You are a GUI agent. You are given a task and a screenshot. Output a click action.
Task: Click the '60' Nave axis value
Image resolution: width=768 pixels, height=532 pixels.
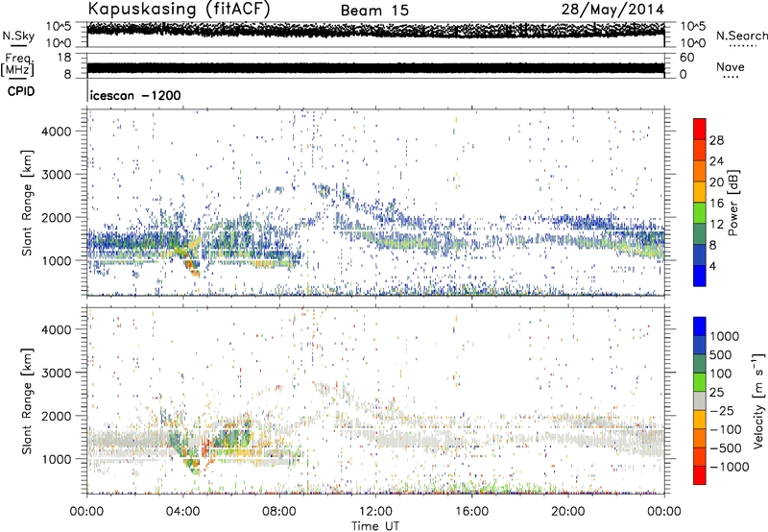(687, 58)
